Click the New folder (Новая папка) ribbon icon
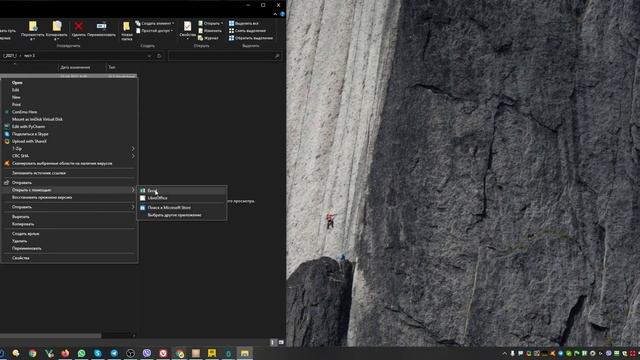The height and width of the screenshot is (360, 640). 127,31
